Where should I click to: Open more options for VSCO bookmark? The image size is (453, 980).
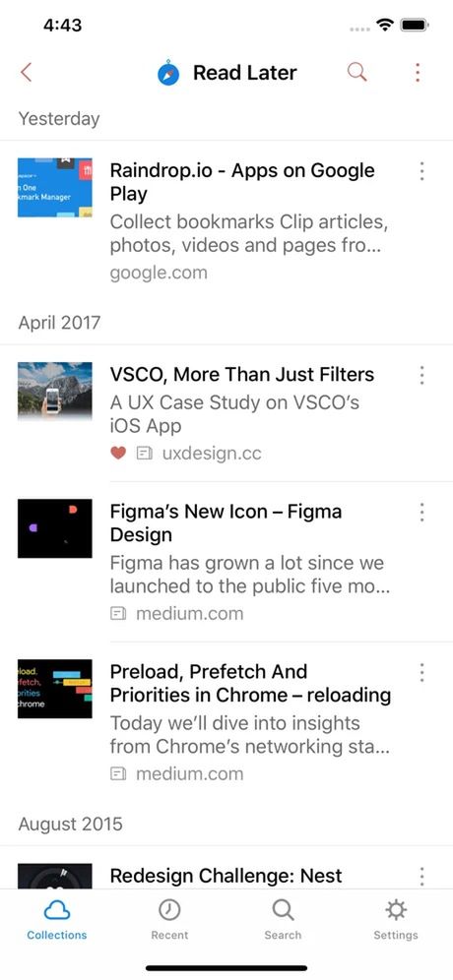(x=421, y=375)
